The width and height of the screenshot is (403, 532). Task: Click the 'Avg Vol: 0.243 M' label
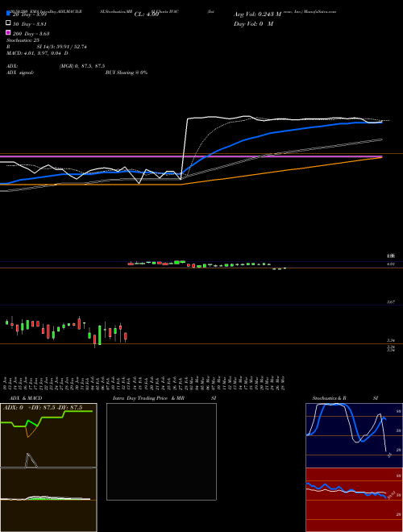[x=257, y=15]
